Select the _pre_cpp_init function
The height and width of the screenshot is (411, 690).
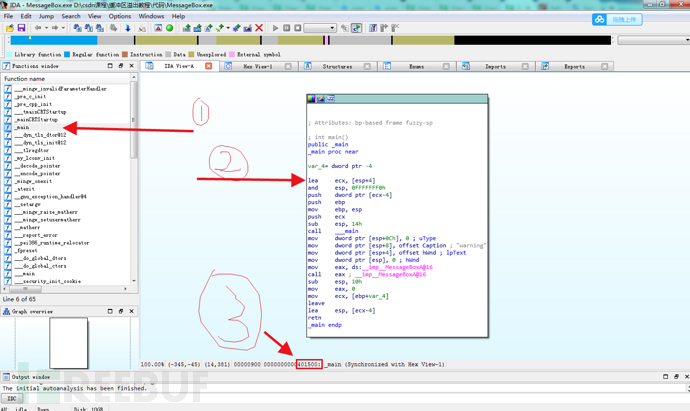click(33, 104)
